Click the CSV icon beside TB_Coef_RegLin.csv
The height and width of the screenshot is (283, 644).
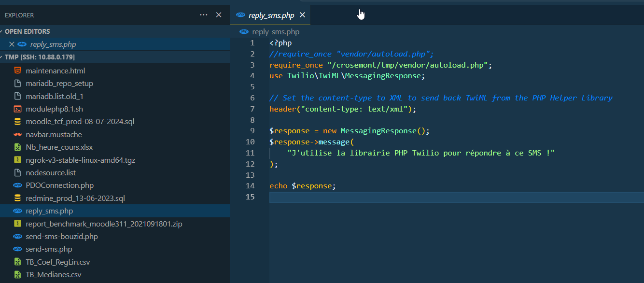pos(17,262)
